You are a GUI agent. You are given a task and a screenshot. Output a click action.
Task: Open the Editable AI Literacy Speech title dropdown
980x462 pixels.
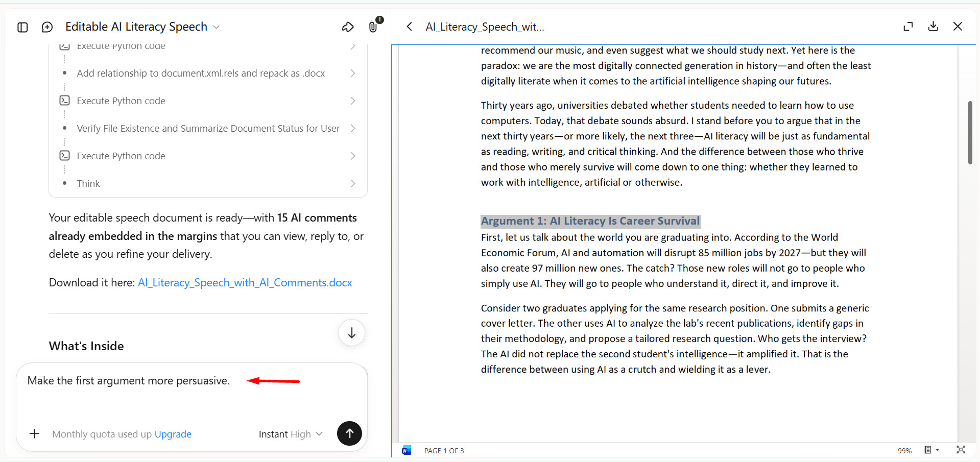pyautogui.click(x=142, y=27)
